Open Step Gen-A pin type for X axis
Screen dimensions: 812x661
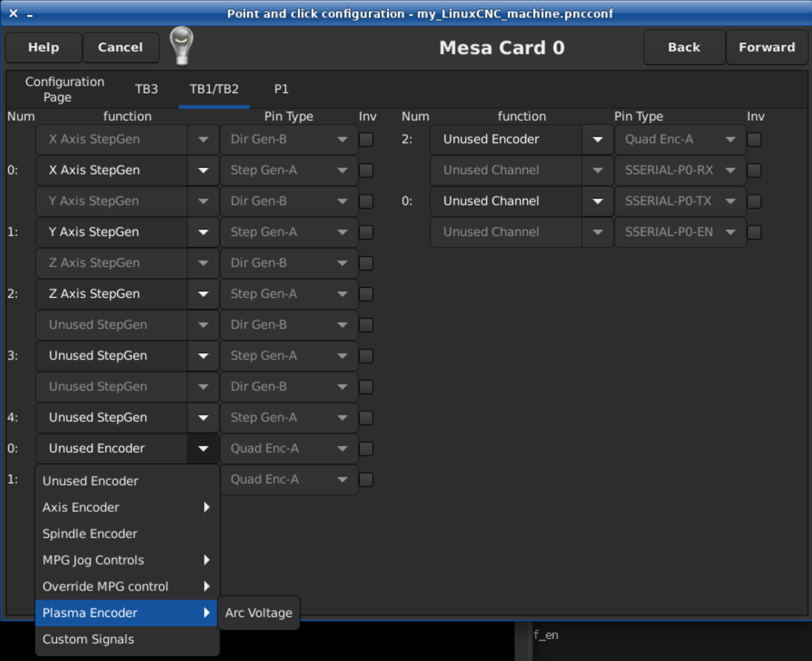[289, 170]
